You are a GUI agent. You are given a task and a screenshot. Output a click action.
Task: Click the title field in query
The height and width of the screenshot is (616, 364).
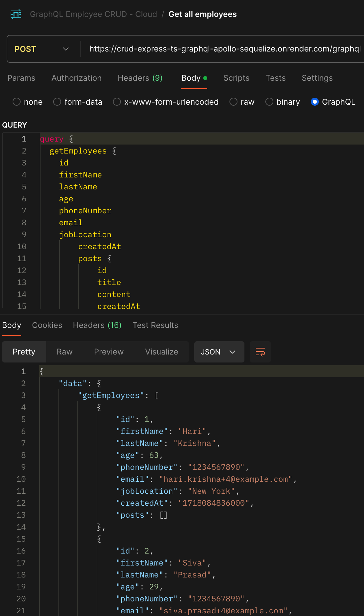(109, 282)
